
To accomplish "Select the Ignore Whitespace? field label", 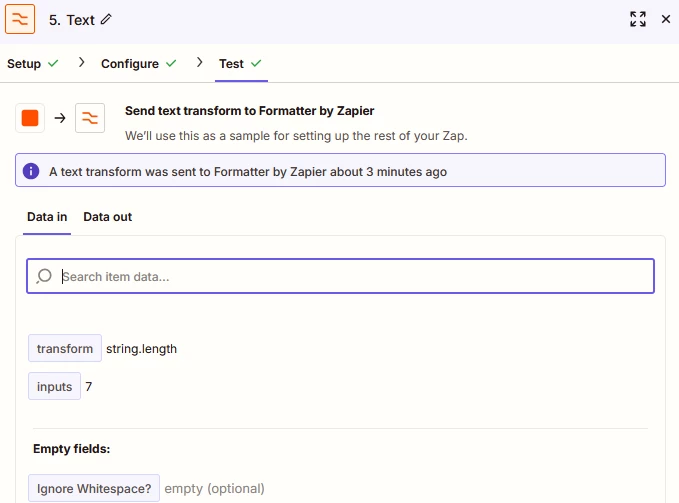I will [x=94, y=488].
